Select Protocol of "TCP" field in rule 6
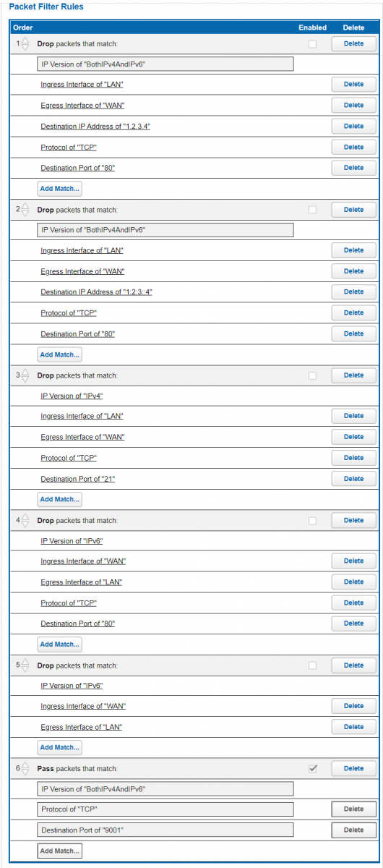 tap(165, 809)
